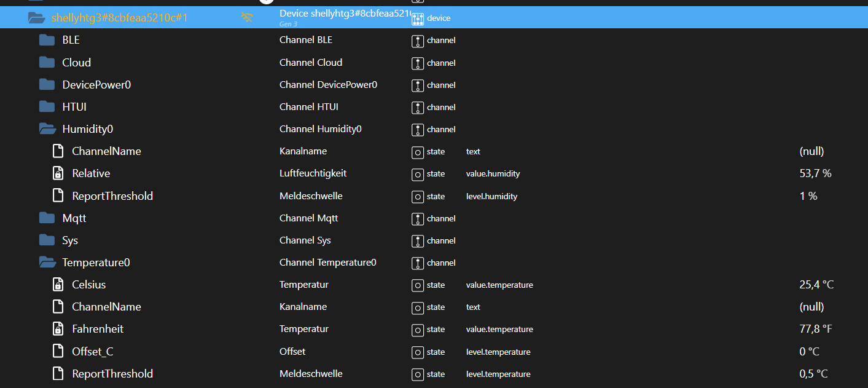Screen dimensions: 868x388
Task: Click the value.humidity role text
Action: (x=493, y=174)
